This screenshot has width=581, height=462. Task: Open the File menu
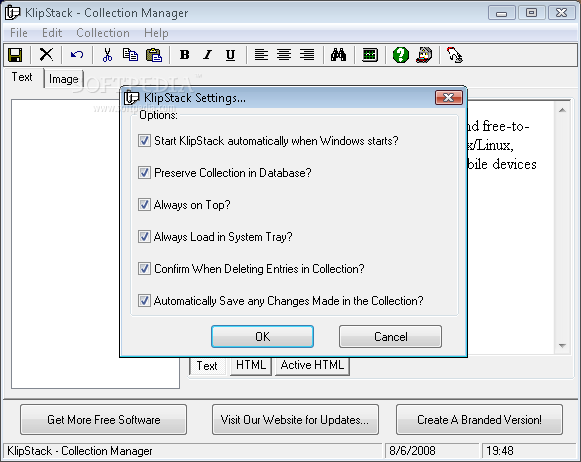click(19, 33)
